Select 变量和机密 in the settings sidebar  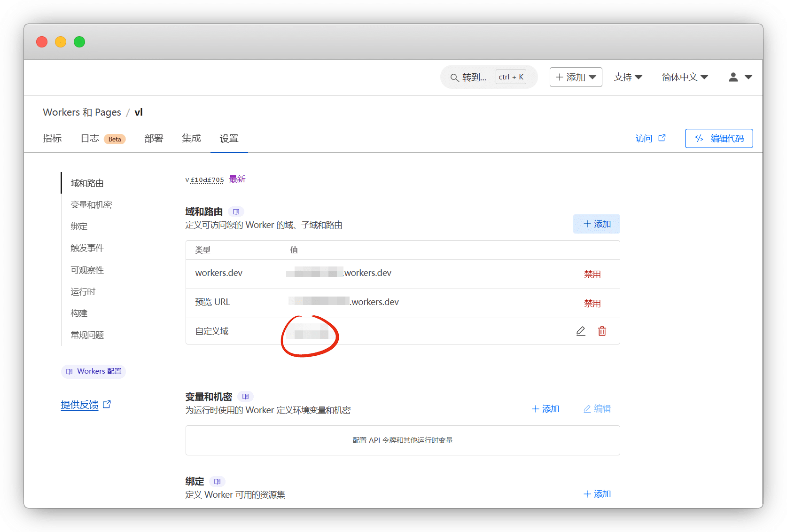(91, 205)
